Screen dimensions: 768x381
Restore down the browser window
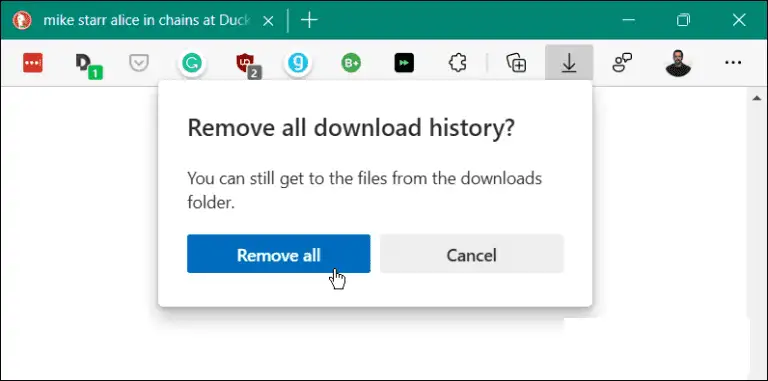pos(683,20)
